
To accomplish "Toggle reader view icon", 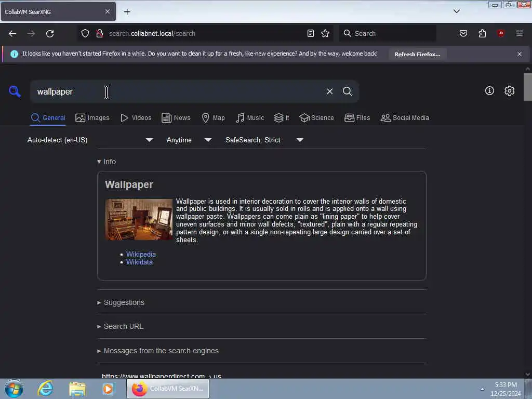I will pos(311,33).
